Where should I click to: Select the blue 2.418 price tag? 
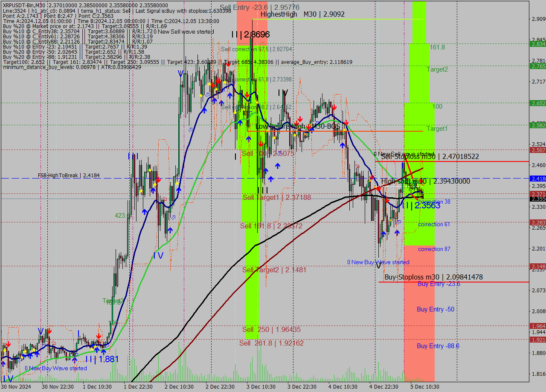coord(538,179)
